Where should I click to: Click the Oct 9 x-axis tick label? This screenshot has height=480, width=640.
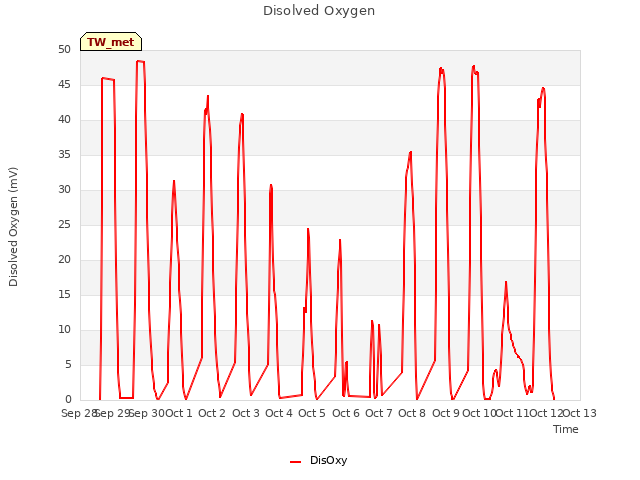pyautogui.click(x=446, y=413)
